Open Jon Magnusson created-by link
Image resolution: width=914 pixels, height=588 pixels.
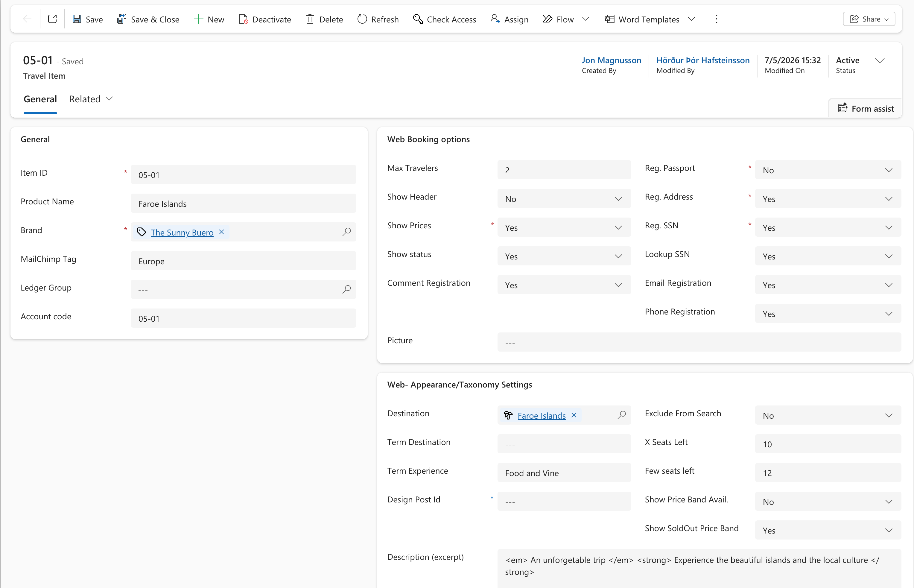pyautogui.click(x=611, y=60)
